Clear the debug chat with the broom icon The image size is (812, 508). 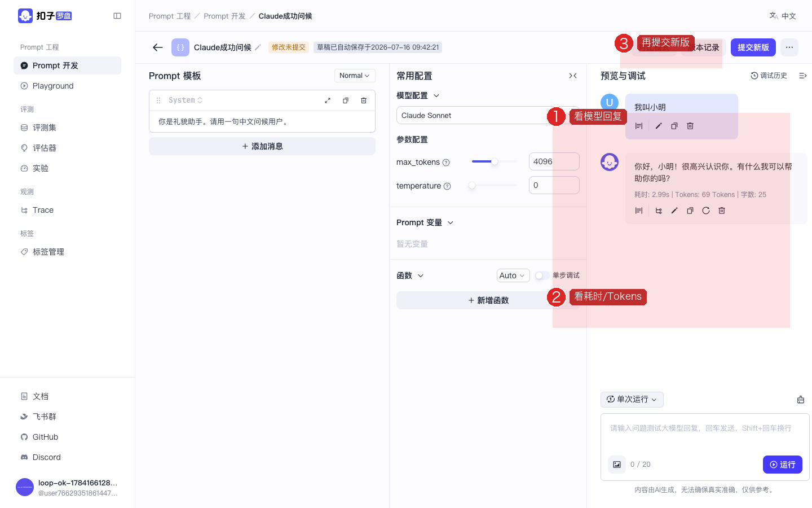point(801,400)
